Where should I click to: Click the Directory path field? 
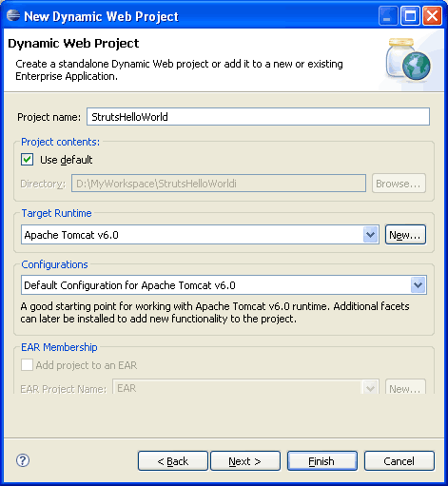pos(219,184)
